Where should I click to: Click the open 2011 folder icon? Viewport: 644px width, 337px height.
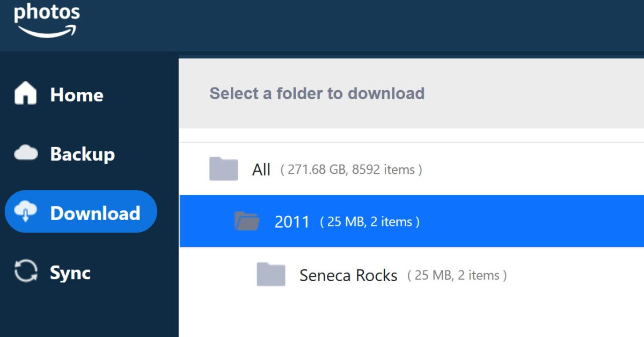click(247, 221)
